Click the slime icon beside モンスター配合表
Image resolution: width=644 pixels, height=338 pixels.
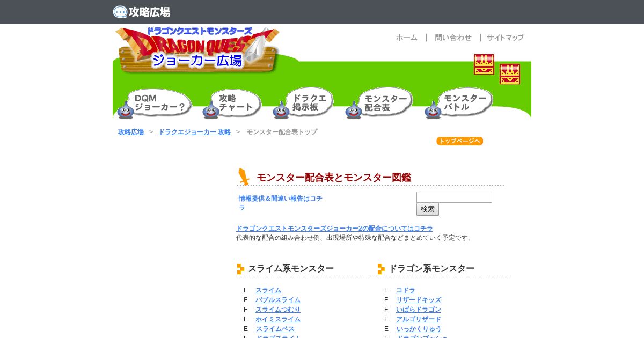[354, 111]
